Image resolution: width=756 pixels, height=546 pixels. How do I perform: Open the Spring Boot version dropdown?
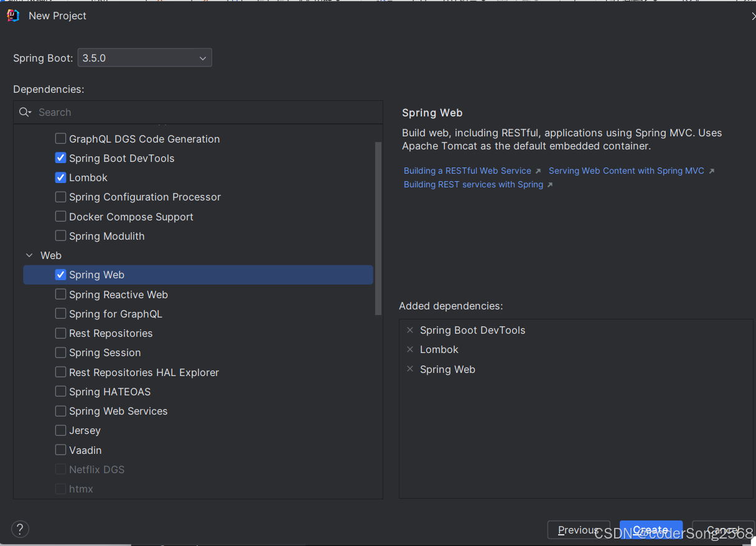point(144,58)
